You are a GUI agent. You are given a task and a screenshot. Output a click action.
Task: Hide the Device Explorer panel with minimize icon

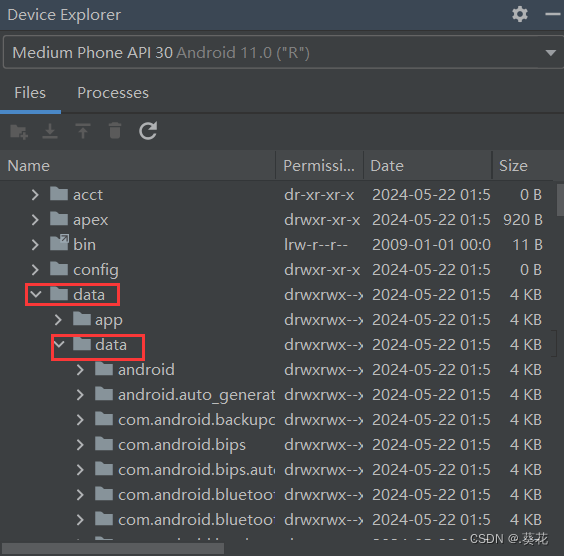coord(553,14)
